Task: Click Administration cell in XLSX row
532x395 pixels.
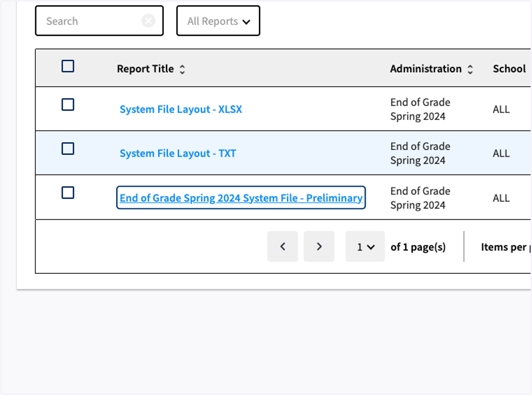Action: coord(420,109)
